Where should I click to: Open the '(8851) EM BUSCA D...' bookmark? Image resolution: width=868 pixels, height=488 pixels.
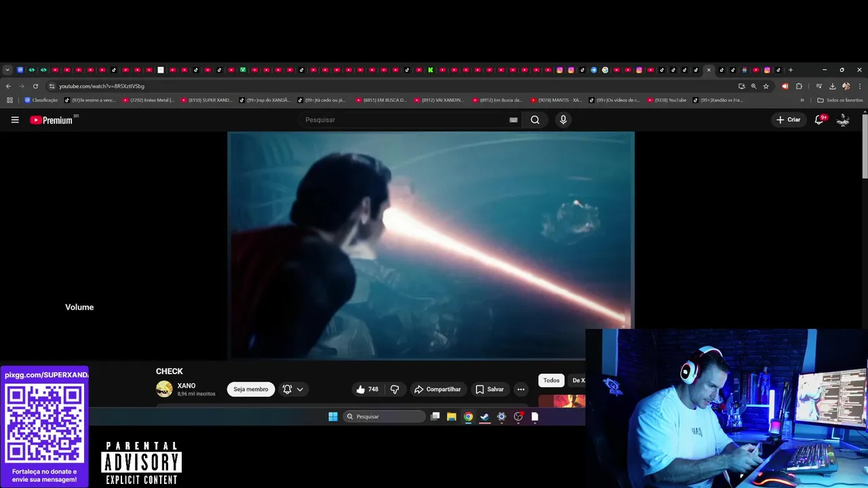(382, 100)
